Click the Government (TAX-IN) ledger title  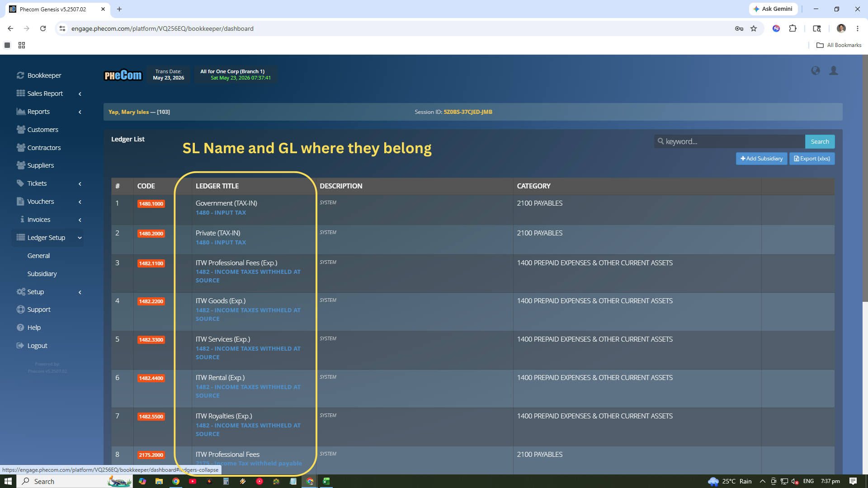[x=226, y=203]
